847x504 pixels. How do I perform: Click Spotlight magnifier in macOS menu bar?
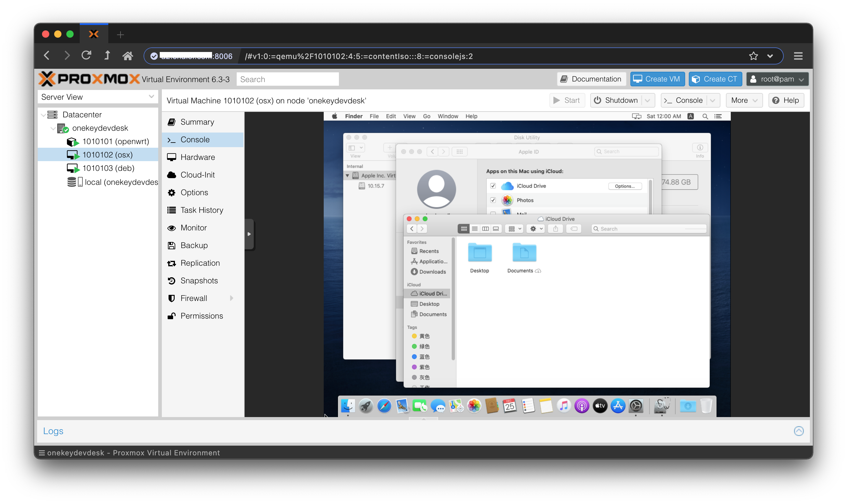click(x=705, y=116)
